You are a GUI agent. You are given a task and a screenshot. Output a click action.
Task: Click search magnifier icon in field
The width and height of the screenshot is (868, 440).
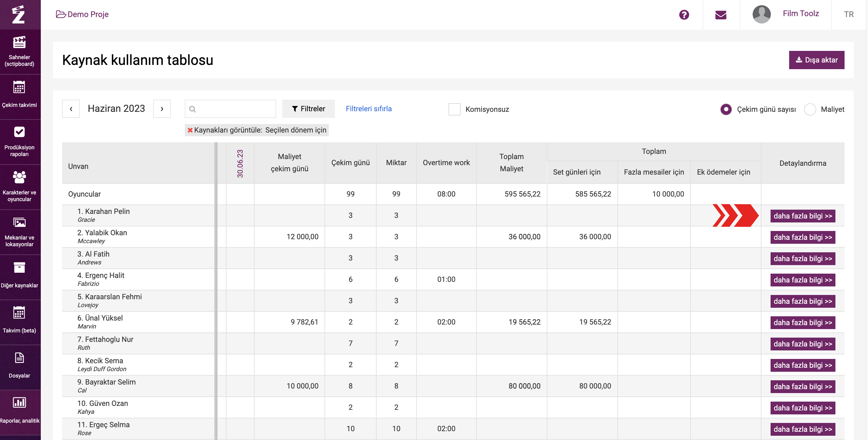[x=192, y=109]
